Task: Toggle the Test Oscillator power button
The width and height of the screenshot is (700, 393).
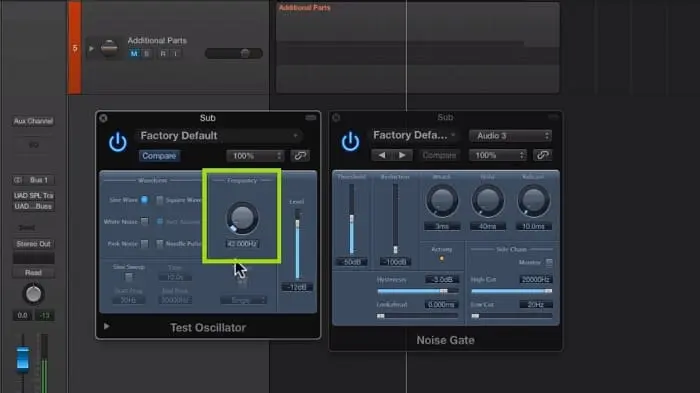Action: tap(117, 142)
